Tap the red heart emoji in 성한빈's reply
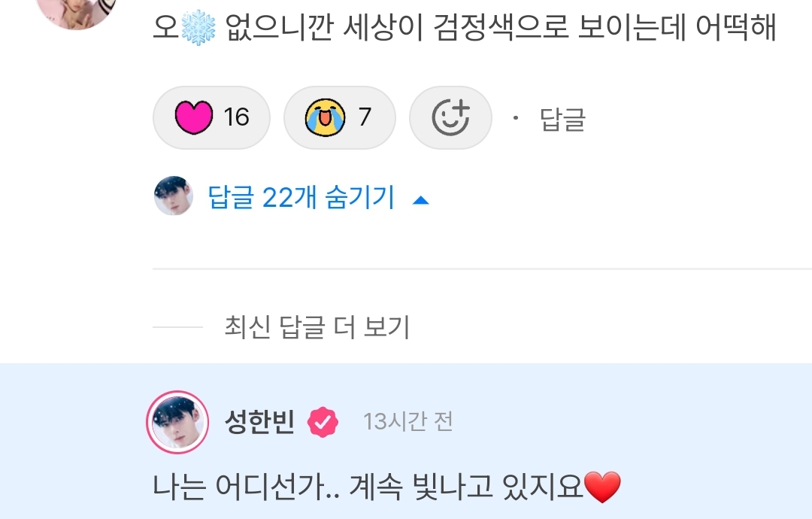Image resolution: width=812 pixels, height=519 pixels. point(602,487)
